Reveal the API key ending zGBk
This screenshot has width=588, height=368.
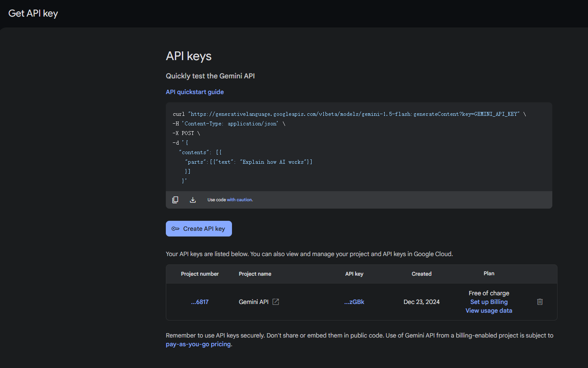[354, 302]
